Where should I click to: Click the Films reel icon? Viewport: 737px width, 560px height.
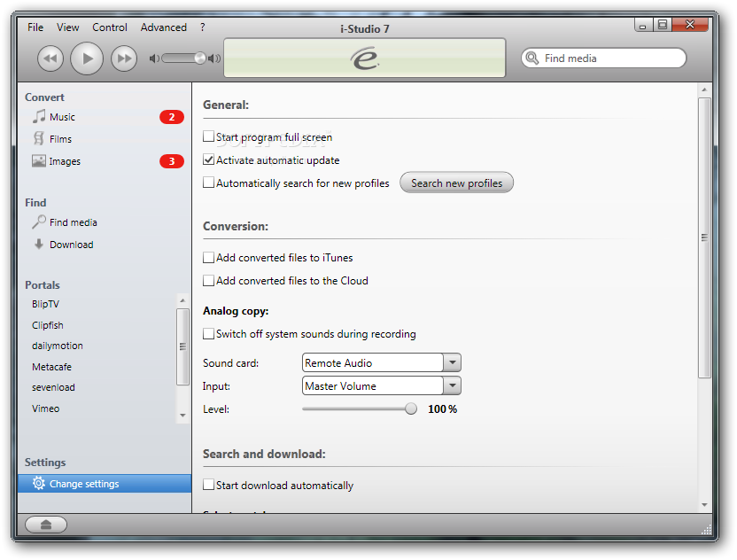click(x=39, y=138)
